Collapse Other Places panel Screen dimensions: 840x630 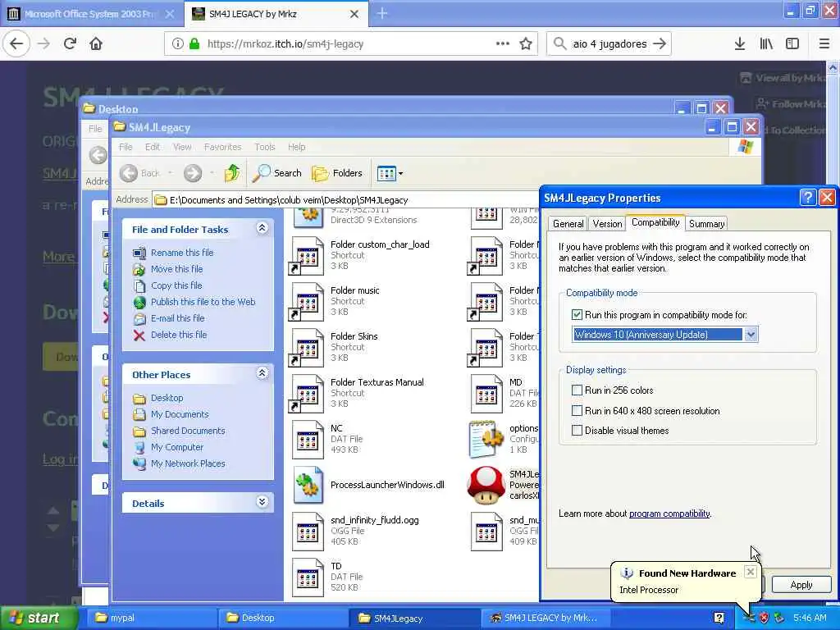pyautogui.click(x=262, y=373)
